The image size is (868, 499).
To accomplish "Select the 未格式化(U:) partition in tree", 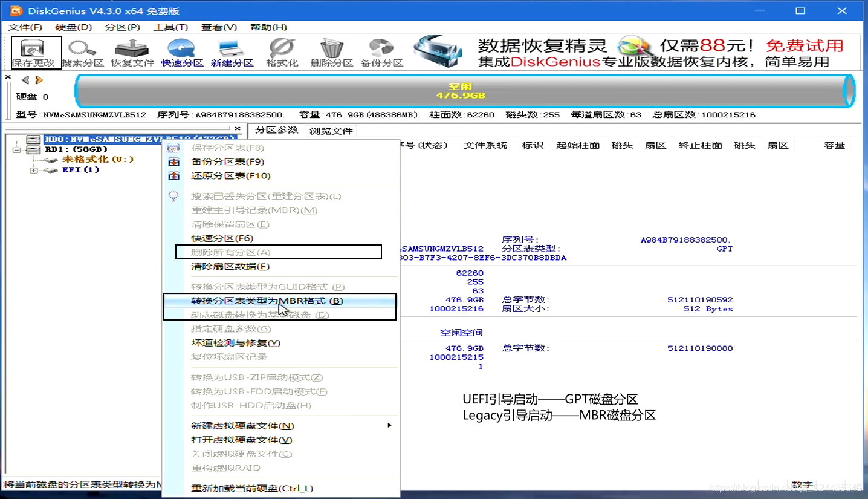I will tap(98, 159).
